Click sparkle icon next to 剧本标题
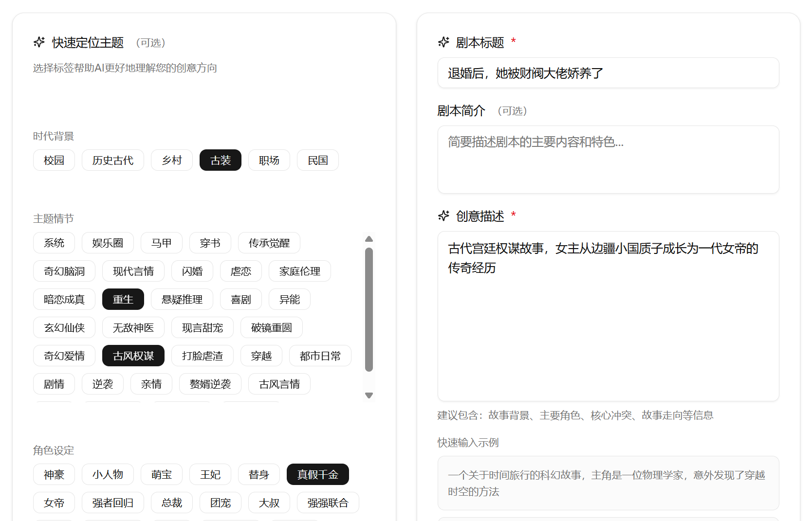Screen dimensions: 812x521 pos(443,42)
